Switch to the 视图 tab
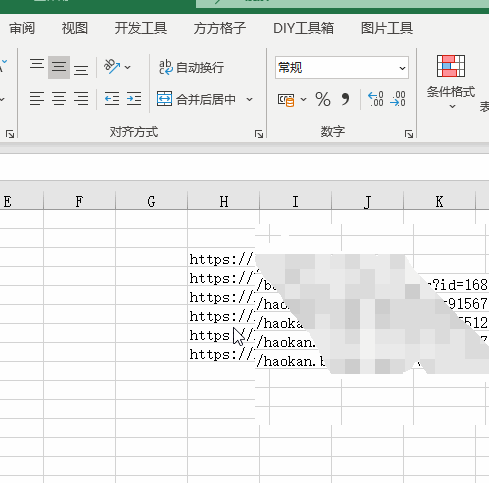Image resolution: width=489 pixels, height=483 pixels. point(75,28)
